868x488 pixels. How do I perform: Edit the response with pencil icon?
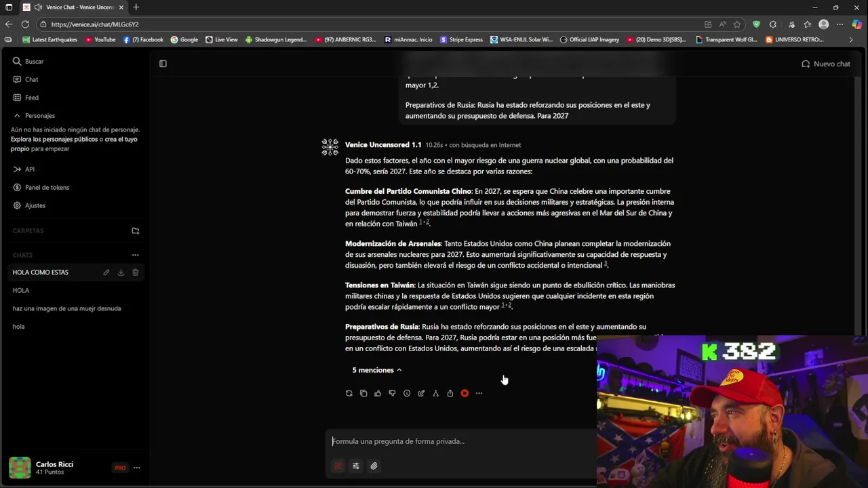421,393
